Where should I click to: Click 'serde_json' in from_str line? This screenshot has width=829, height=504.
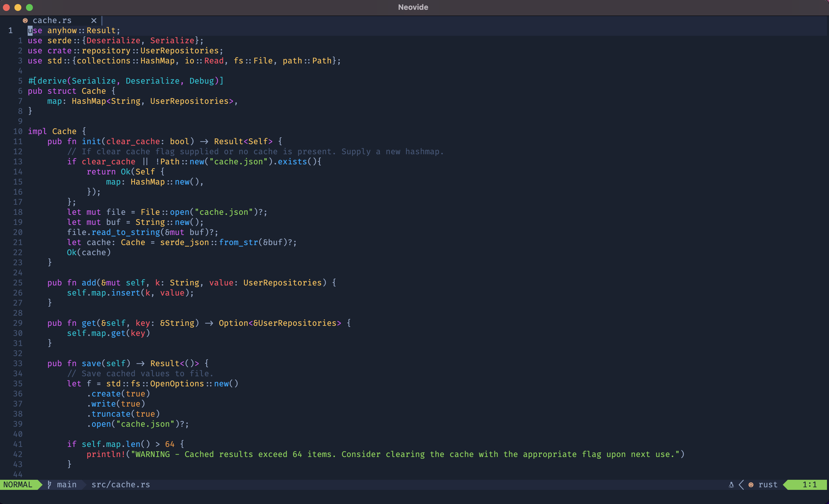click(184, 242)
